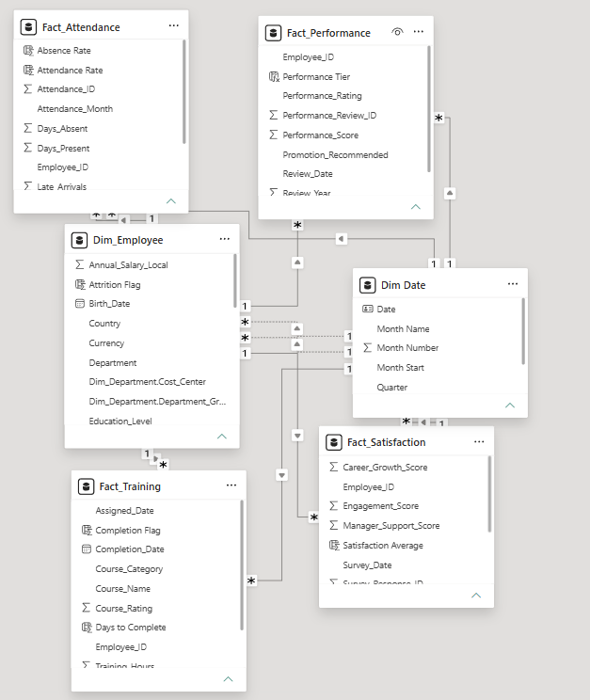The height and width of the screenshot is (700, 590).
Task: Click the Fact_Performance table database icon
Action: pyautogui.click(x=273, y=33)
